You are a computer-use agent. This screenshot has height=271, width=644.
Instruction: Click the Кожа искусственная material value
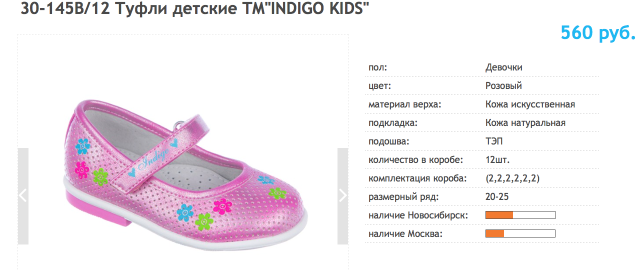pyautogui.click(x=530, y=104)
